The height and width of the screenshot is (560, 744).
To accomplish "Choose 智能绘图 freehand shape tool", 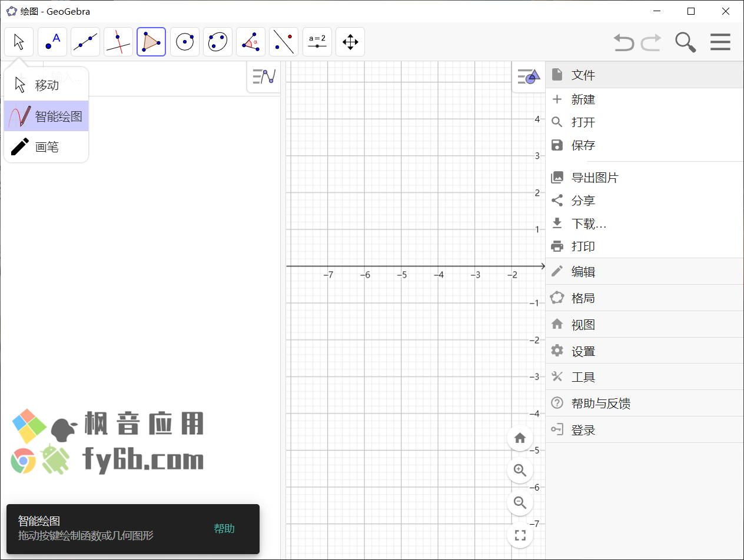I will coord(46,116).
